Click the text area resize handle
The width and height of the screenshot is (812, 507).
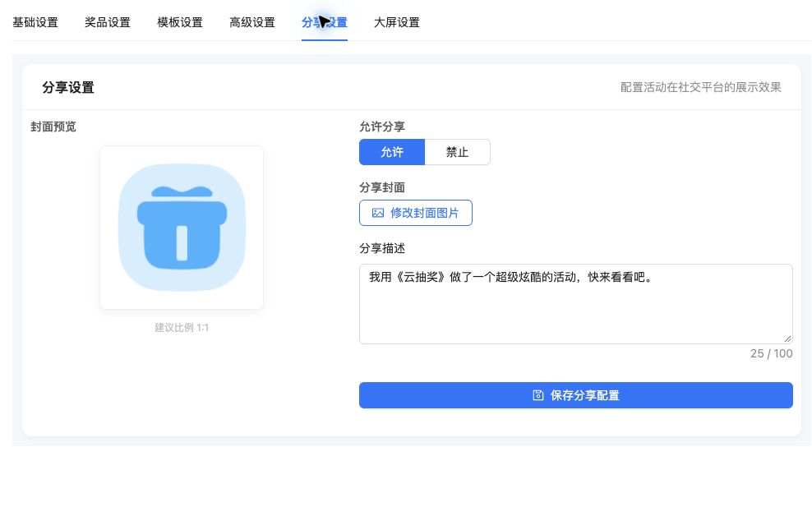coord(787,339)
